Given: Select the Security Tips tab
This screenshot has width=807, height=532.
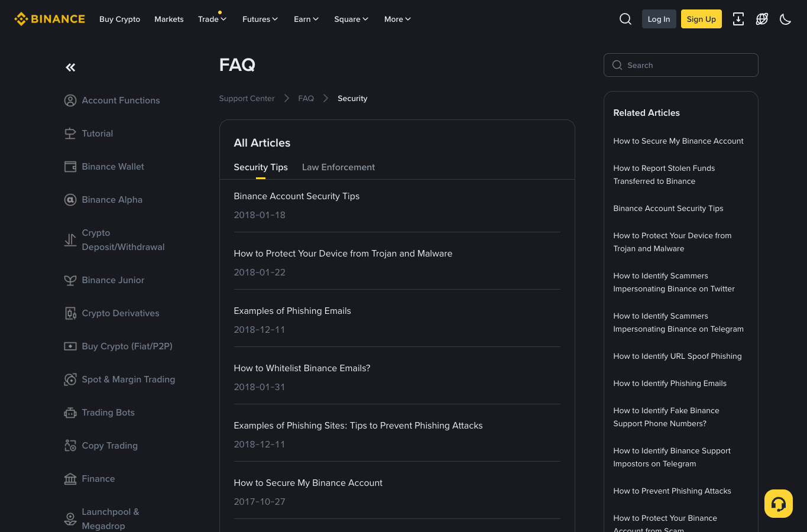Looking at the screenshot, I should click(x=261, y=167).
